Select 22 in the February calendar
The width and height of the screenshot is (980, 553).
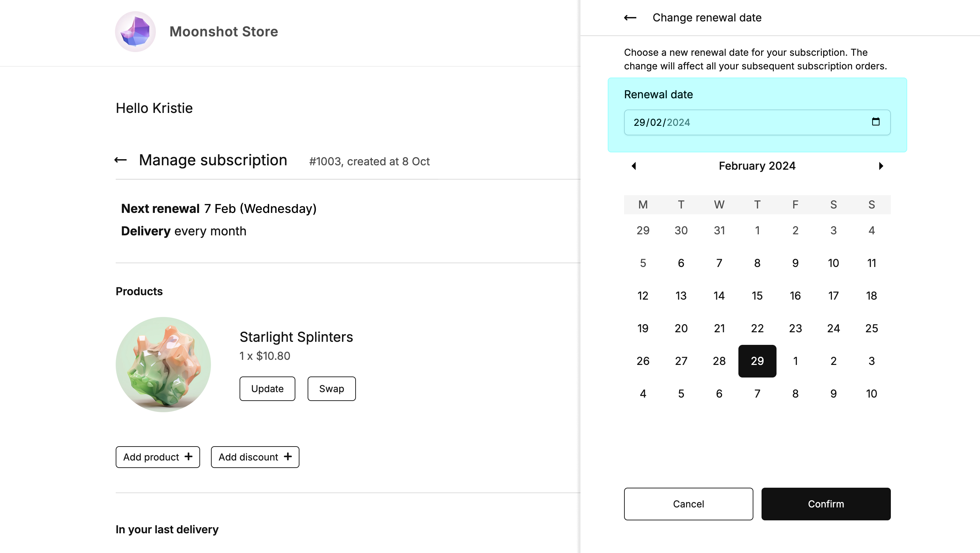coord(757,328)
